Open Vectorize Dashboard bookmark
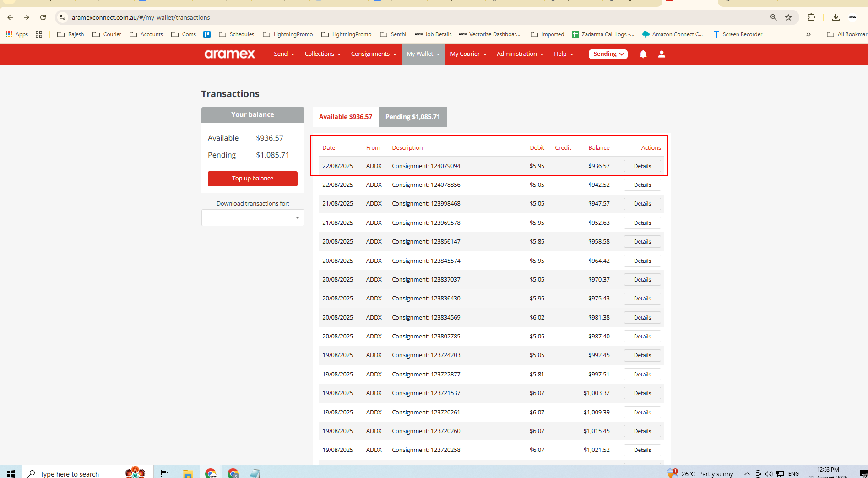The height and width of the screenshot is (478, 868). 489,34
